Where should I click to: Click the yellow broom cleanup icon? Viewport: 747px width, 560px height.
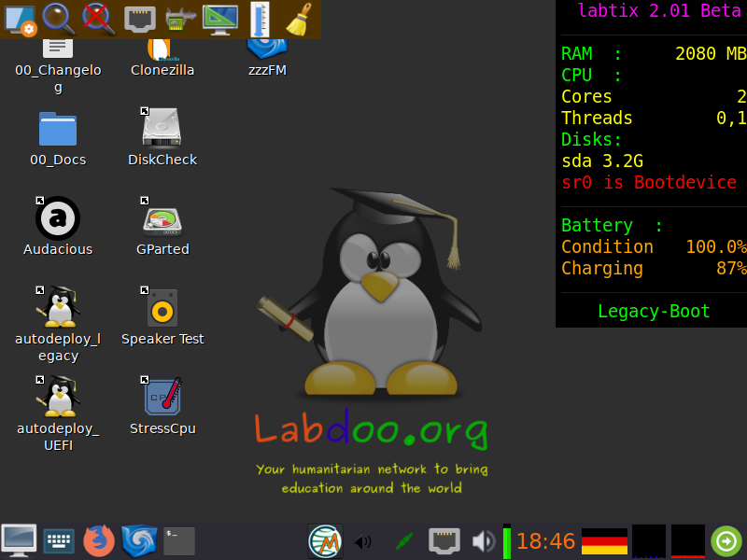(299, 19)
